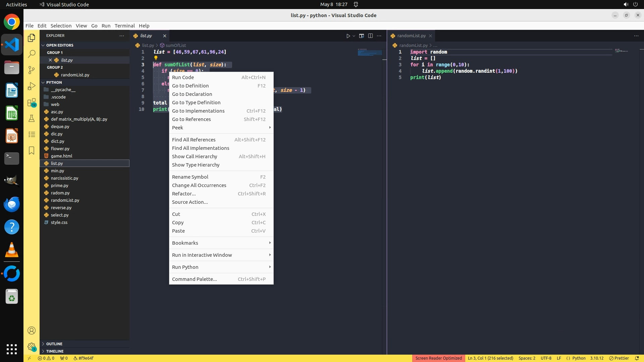
Task: Expand the TIMELINE section
Action: 55,351
